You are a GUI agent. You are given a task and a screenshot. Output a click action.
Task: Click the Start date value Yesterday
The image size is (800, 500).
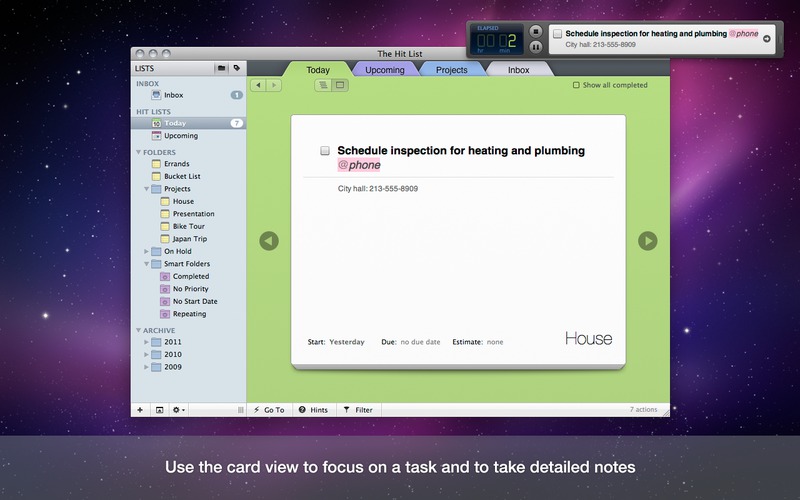click(347, 342)
